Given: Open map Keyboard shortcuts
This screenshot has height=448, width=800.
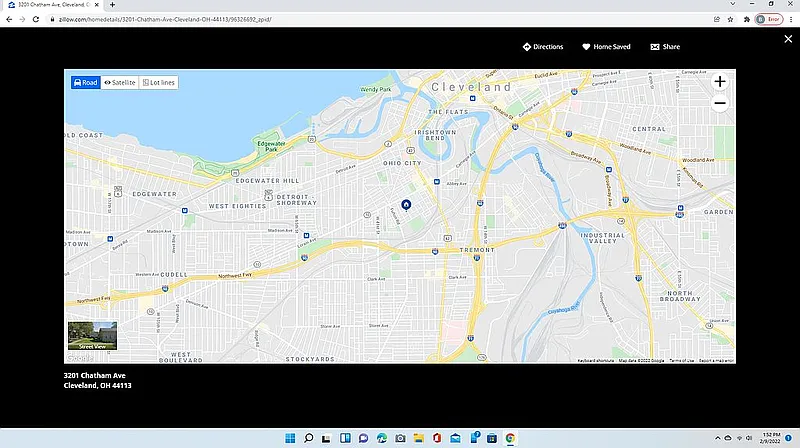Looking at the screenshot, I should pos(595,360).
